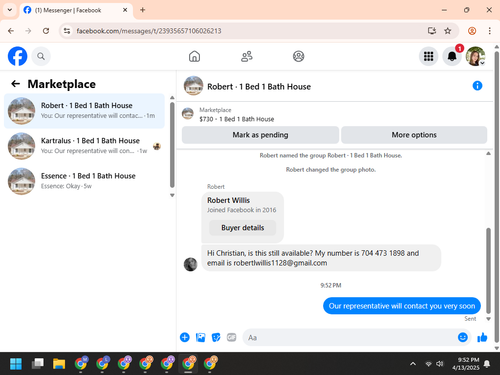Click Robert's sender avatar beside message
500x375 pixels.
tap(190, 264)
